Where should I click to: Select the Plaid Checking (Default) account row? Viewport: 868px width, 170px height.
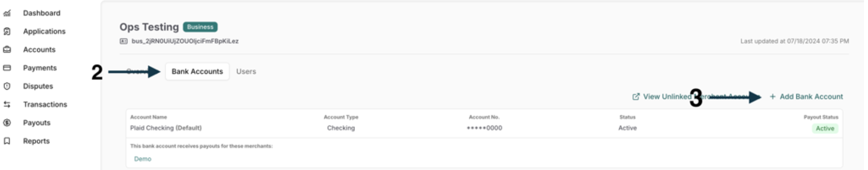point(484,124)
